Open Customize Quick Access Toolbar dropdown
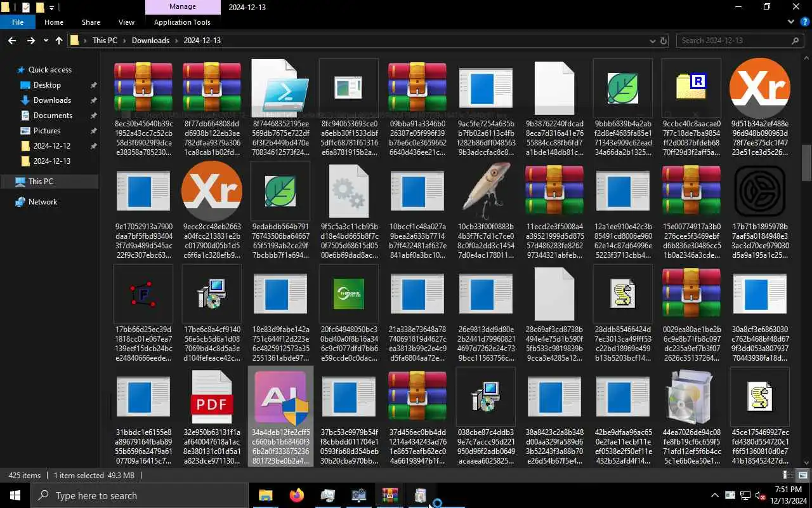Image resolution: width=812 pixels, height=508 pixels. (x=52, y=8)
